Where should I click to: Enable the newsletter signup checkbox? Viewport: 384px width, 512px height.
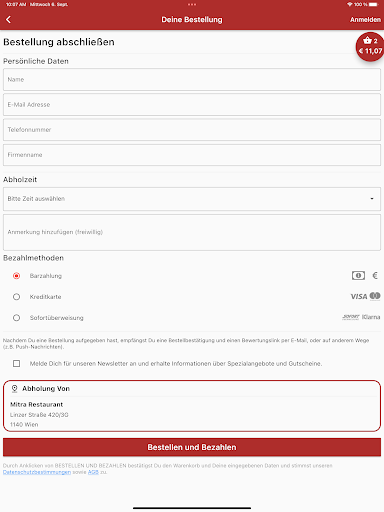coord(16,363)
